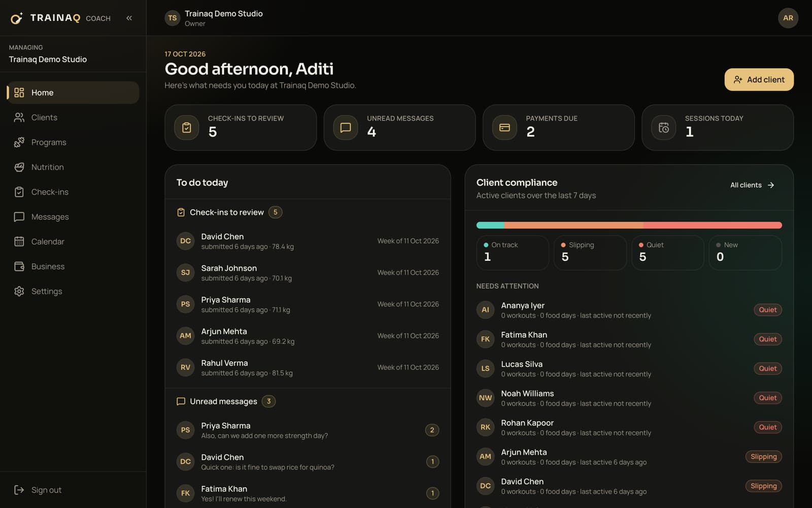This screenshot has width=812, height=508.
Task: Click the Slipping tag on Arjun Mehta
Action: point(763,457)
